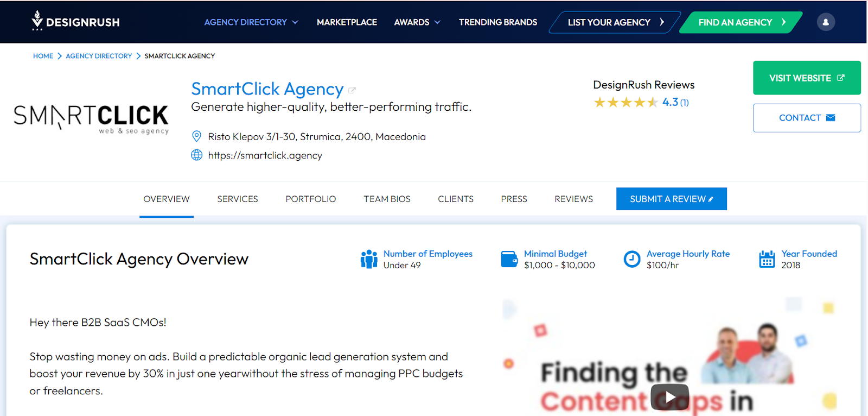Open the Team Bios tab
Screen dimensions: 868x416
pyautogui.click(x=387, y=199)
